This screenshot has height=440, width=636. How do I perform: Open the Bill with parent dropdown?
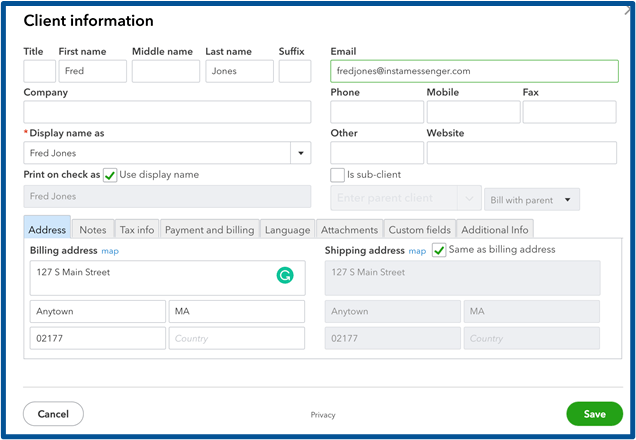[x=532, y=199]
